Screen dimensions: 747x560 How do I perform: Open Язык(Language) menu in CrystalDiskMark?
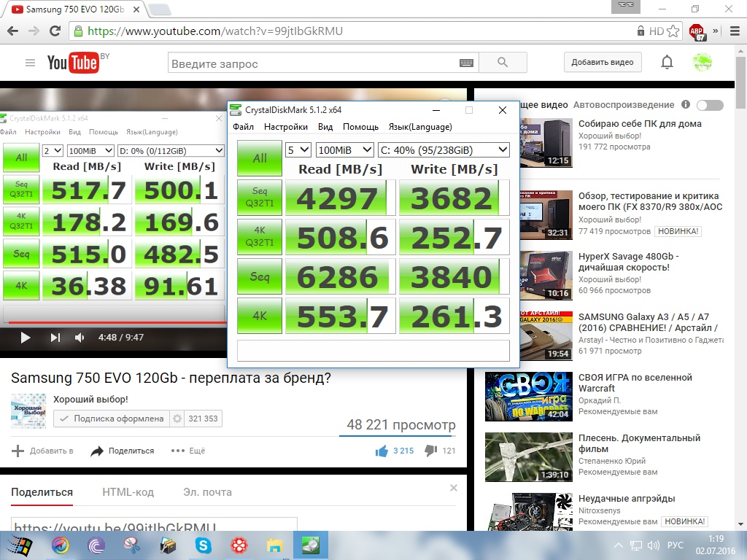(420, 127)
